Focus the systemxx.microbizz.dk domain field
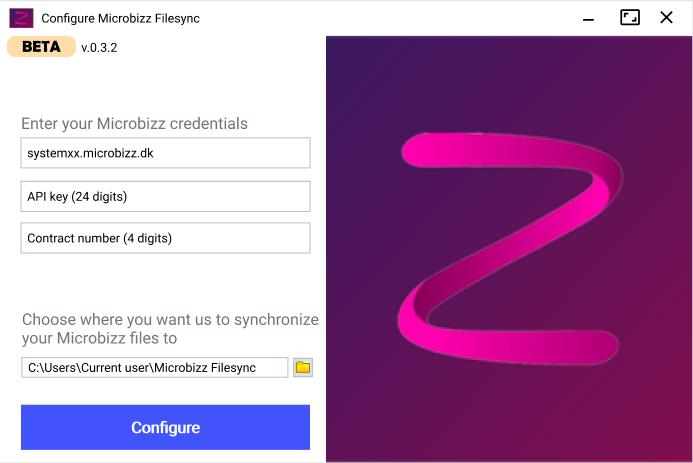This screenshot has height=463, width=693. pos(165,153)
